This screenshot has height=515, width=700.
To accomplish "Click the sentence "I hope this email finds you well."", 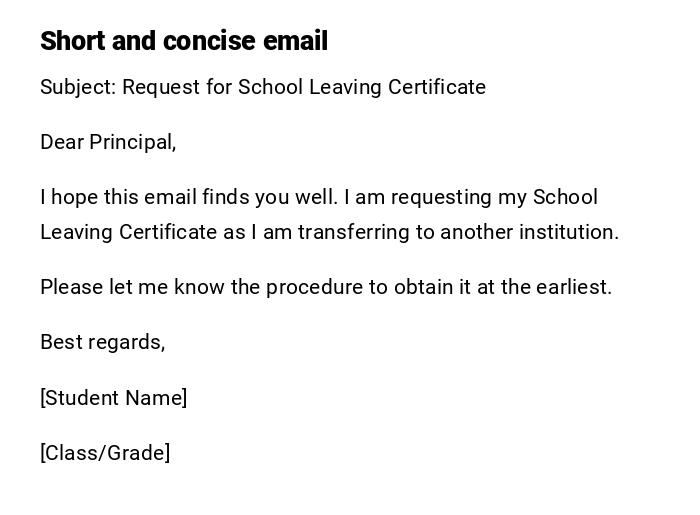I will 188,197.
